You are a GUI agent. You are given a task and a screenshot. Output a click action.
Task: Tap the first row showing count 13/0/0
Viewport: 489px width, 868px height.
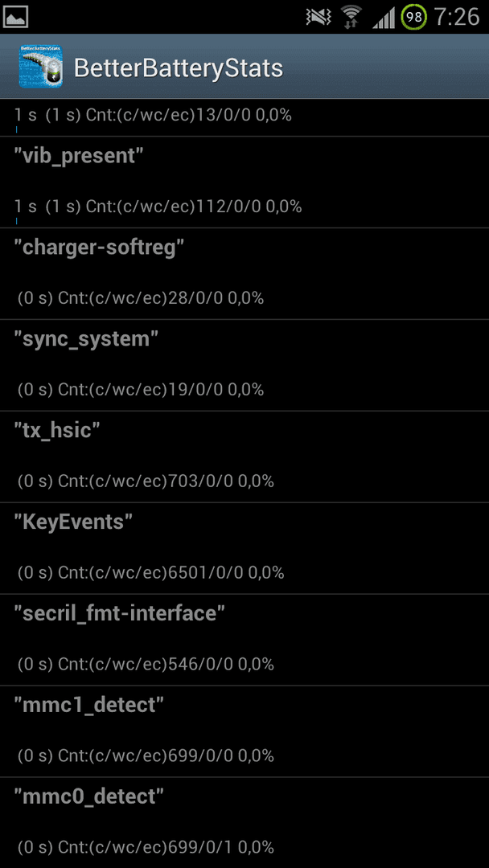tap(244, 117)
